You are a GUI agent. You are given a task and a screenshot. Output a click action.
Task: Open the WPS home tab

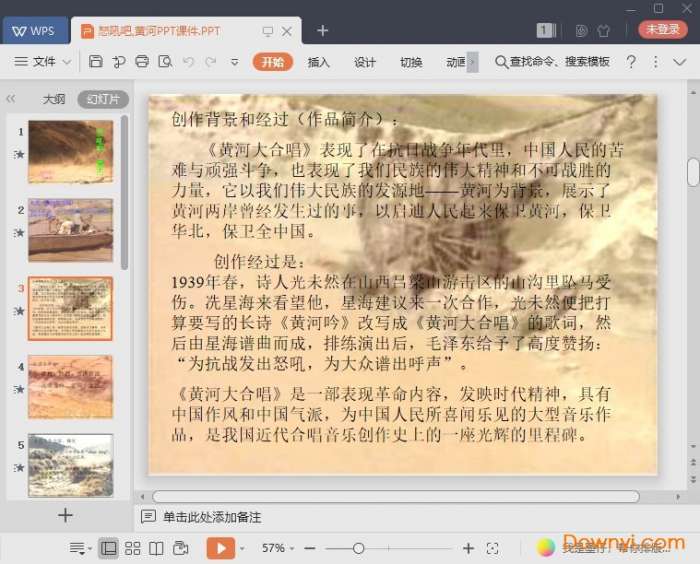(35, 31)
